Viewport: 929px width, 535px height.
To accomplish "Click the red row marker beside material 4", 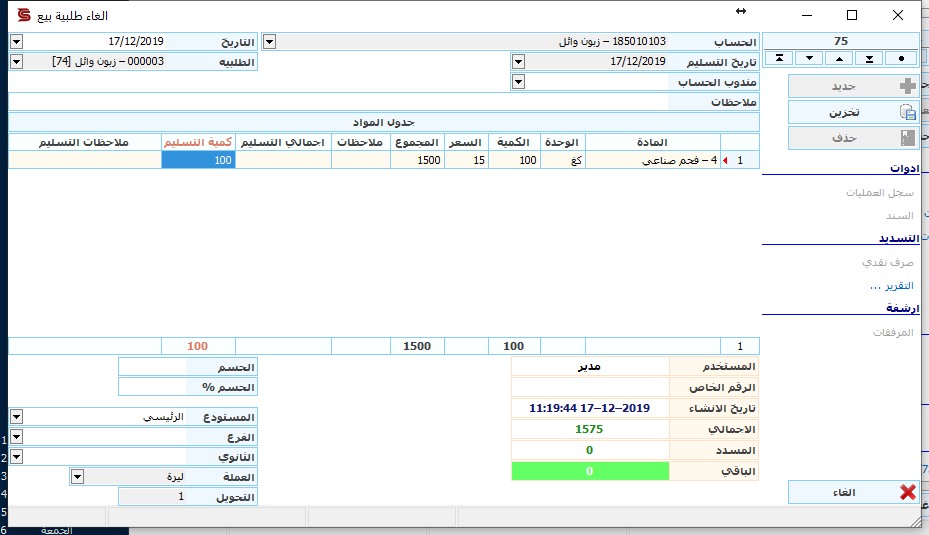I will 725,160.
